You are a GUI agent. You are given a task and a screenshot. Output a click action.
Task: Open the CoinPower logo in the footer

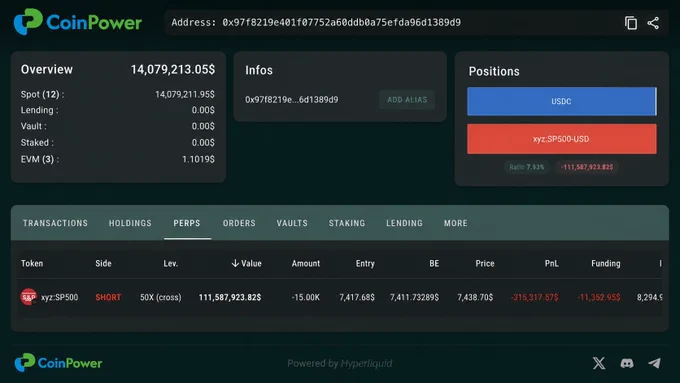point(58,363)
